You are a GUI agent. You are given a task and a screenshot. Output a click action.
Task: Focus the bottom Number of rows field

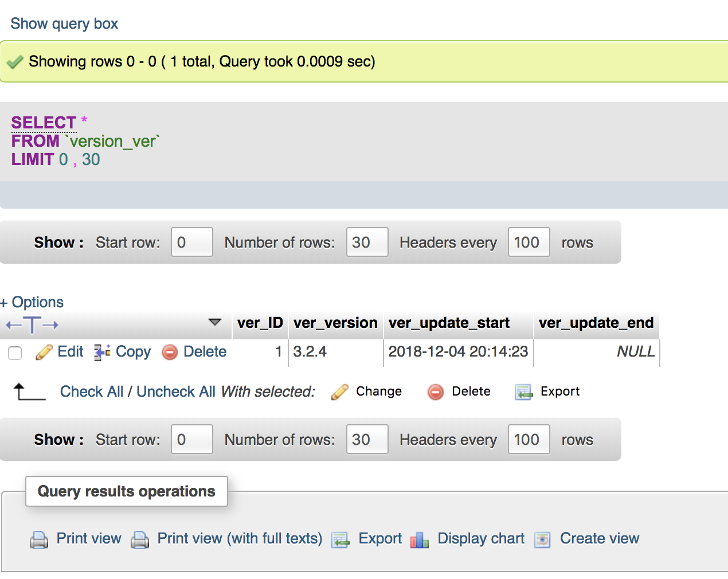pos(367,439)
